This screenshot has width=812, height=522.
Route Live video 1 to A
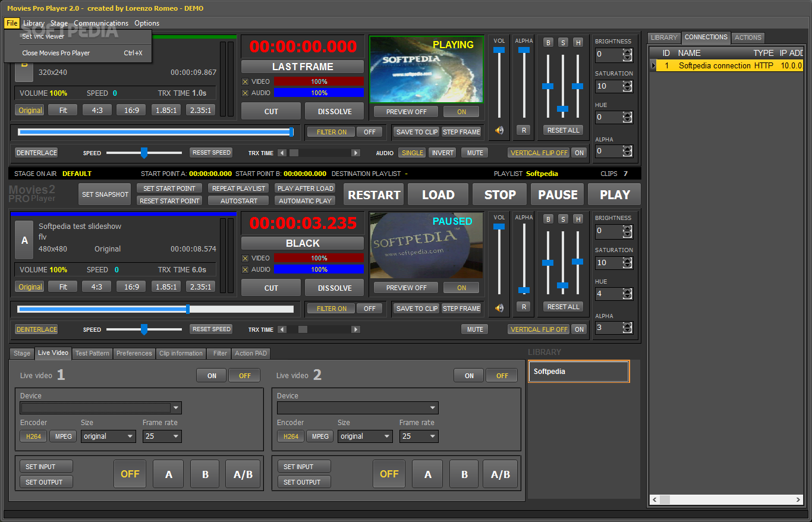click(169, 474)
